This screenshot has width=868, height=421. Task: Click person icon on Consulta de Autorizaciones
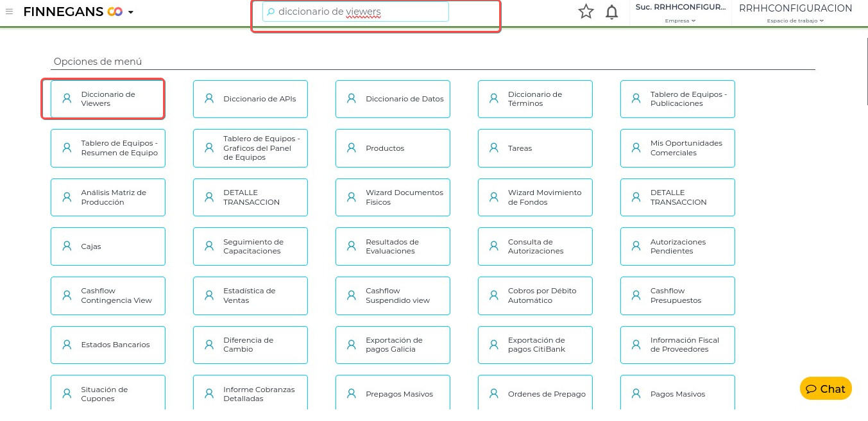(x=494, y=246)
